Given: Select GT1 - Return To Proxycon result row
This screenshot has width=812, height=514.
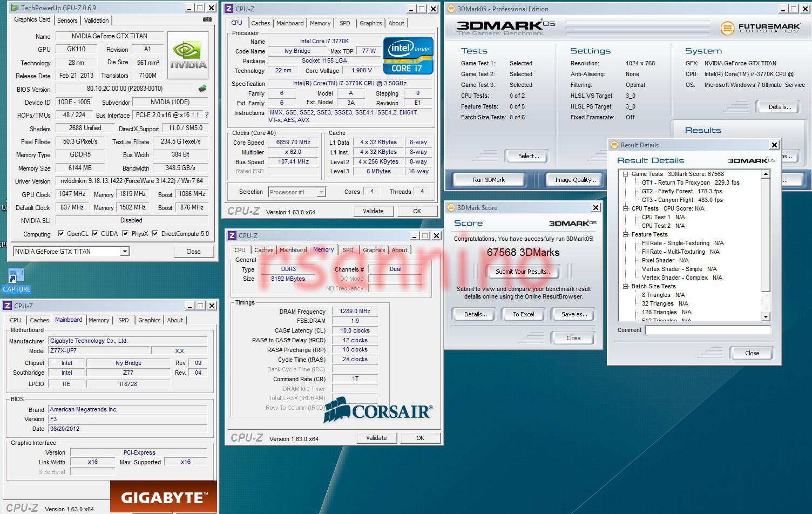Looking at the screenshot, I should 690,182.
